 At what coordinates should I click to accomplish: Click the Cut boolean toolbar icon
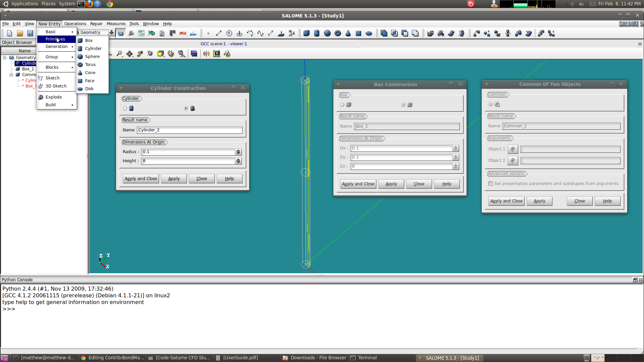pos(405,33)
